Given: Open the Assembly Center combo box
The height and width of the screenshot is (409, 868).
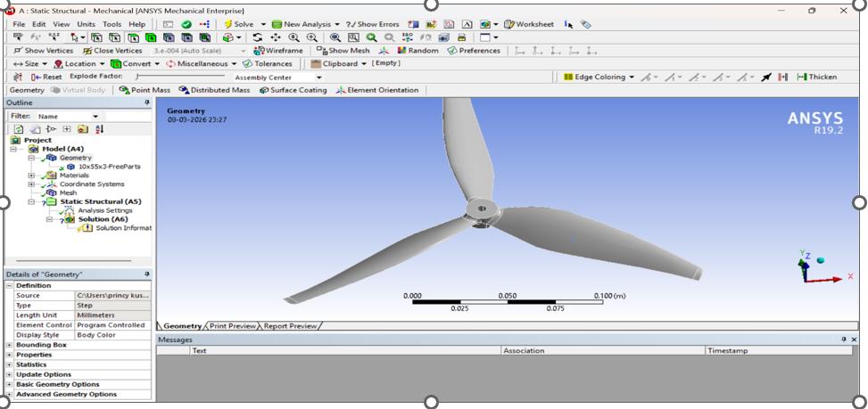Looking at the screenshot, I should pyautogui.click(x=277, y=78).
